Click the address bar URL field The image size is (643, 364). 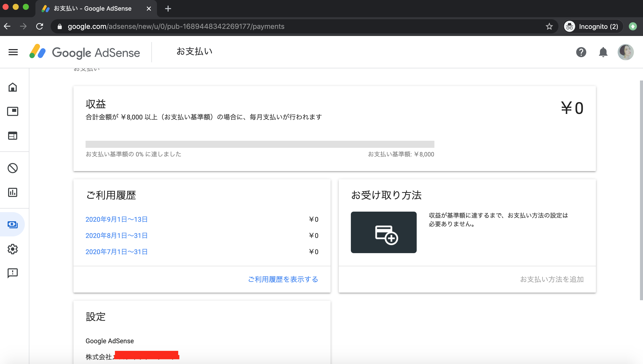click(177, 26)
